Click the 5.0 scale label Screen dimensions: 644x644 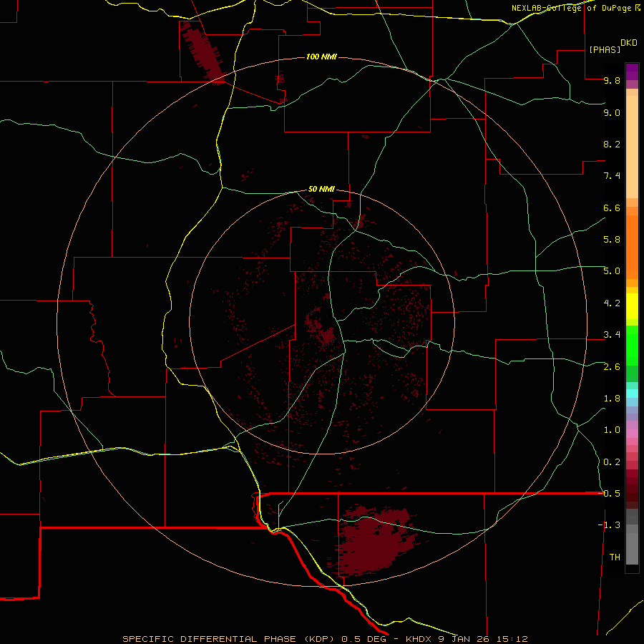click(612, 271)
